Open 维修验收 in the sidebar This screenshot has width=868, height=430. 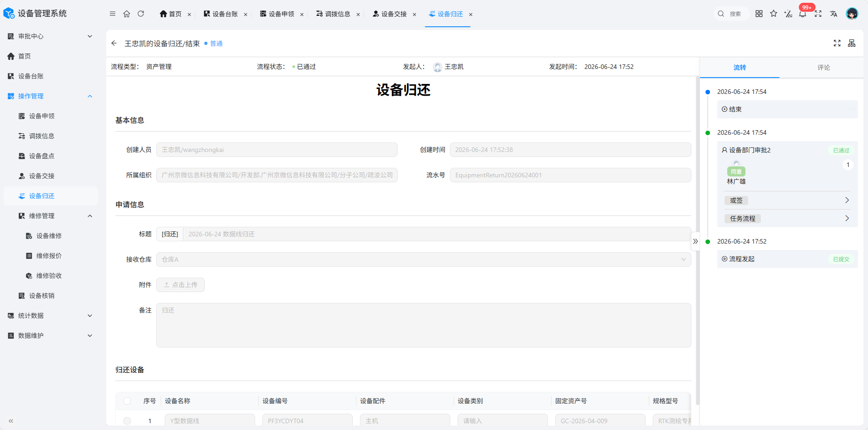click(50, 276)
